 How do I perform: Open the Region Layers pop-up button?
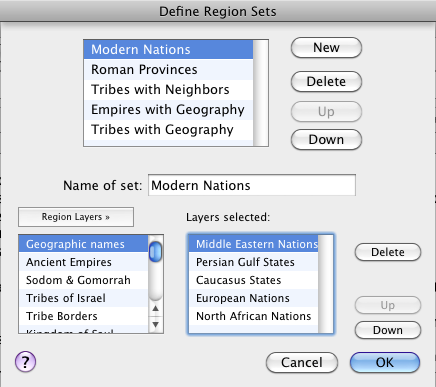click(x=76, y=217)
